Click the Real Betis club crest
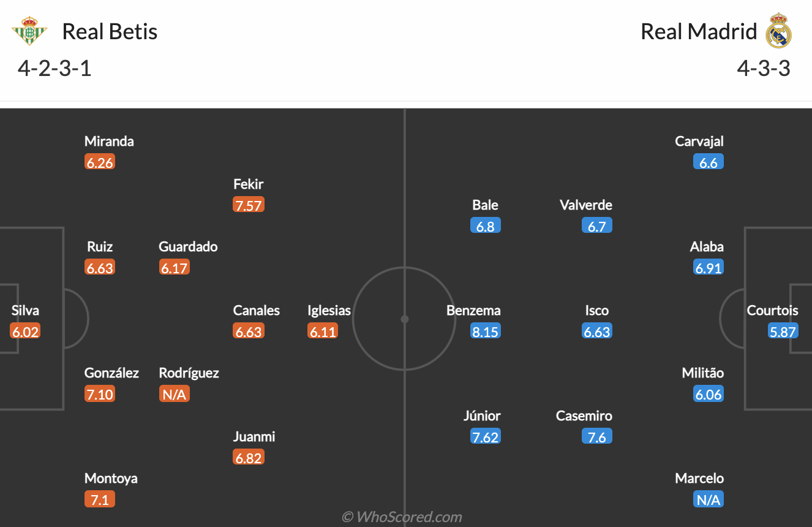The image size is (812, 527). click(29, 31)
